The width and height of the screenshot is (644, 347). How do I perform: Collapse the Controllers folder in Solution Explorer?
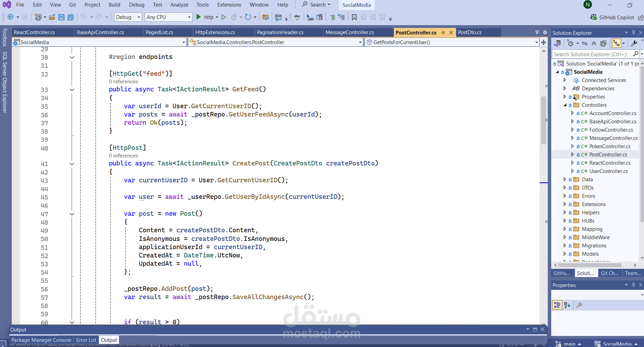pos(565,105)
